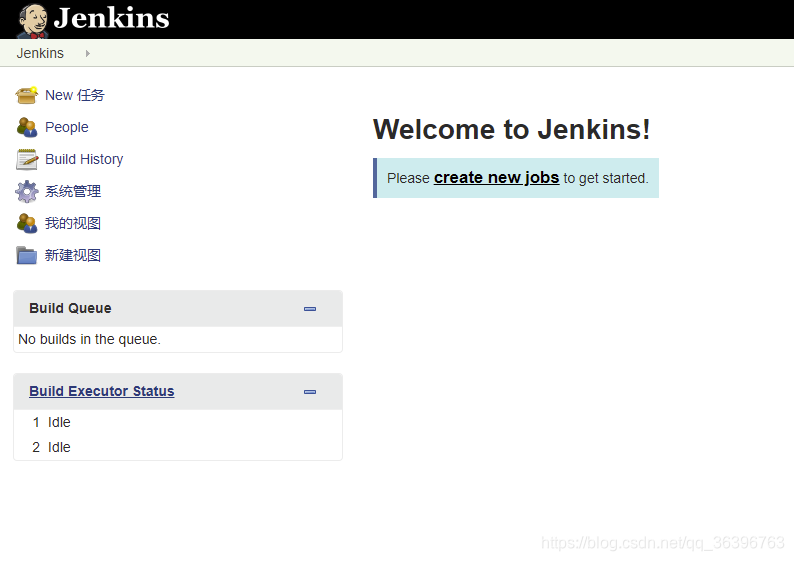Click the 新建视图 folder icon
This screenshot has width=794, height=561.
(x=26, y=255)
